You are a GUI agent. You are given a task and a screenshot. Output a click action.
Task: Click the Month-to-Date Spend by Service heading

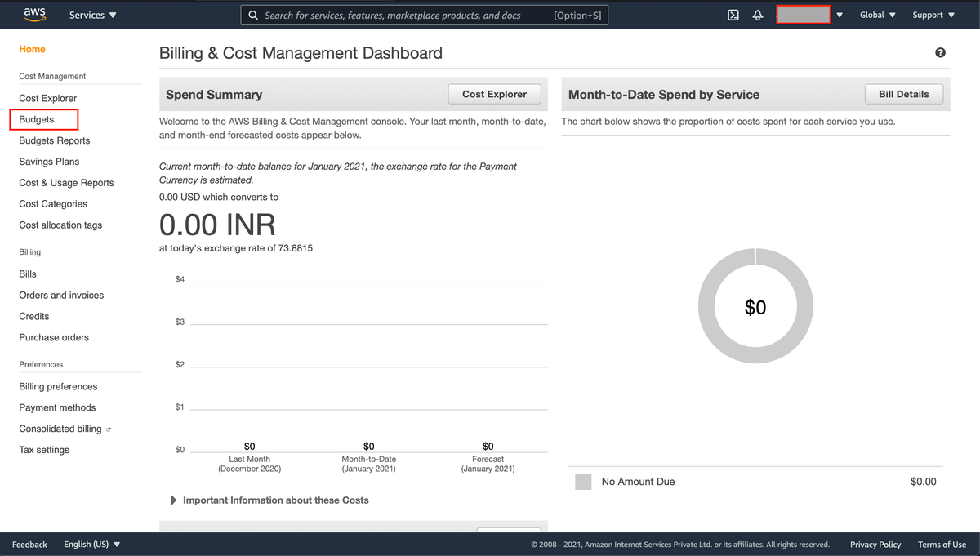664,95
